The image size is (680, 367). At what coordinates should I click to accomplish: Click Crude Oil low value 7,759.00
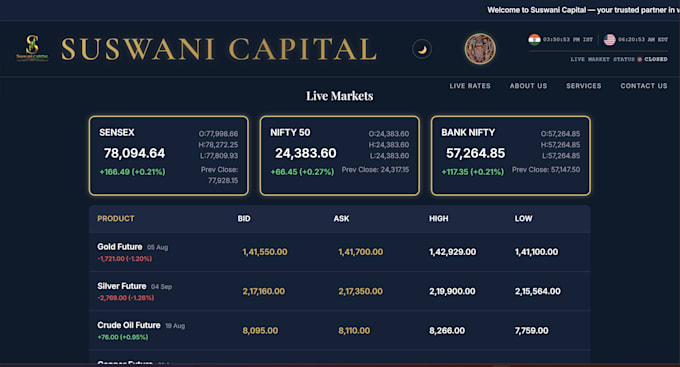tap(532, 331)
